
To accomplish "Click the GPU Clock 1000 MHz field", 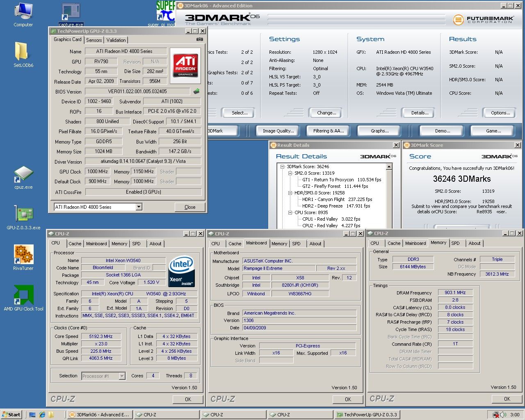I will [x=98, y=171].
